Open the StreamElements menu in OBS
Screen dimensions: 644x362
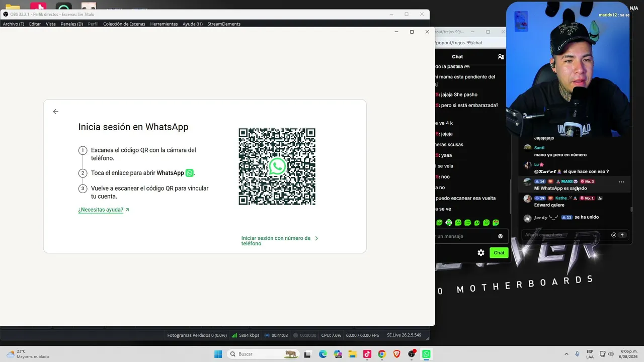[x=224, y=24]
